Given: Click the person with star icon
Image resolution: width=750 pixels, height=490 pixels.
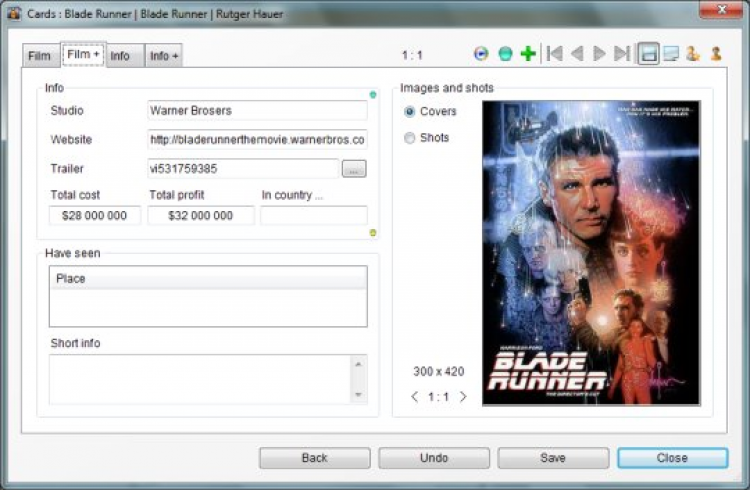Looking at the screenshot, I should point(693,54).
